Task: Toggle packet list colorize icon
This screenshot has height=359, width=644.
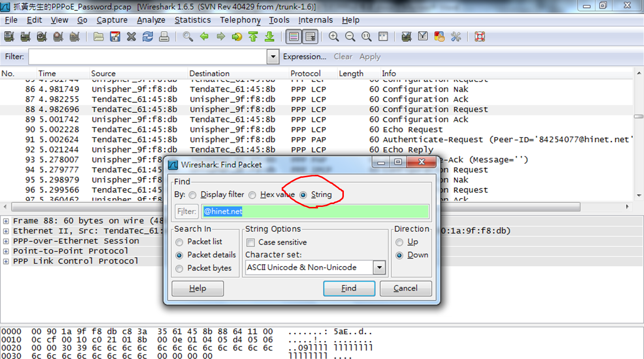Action: tap(294, 37)
